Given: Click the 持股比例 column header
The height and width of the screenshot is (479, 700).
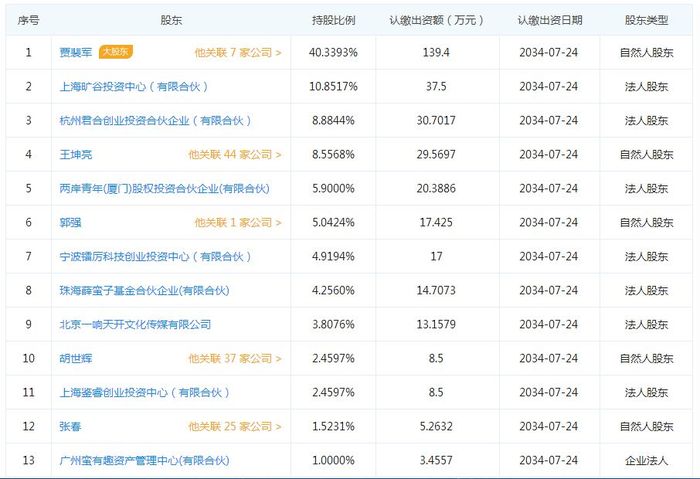Looking at the screenshot, I should (333, 20).
